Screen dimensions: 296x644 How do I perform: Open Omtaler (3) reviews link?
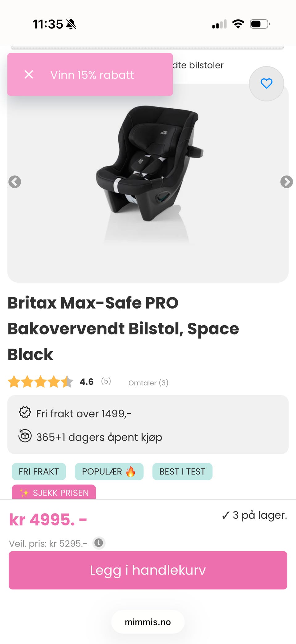pyautogui.click(x=148, y=383)
